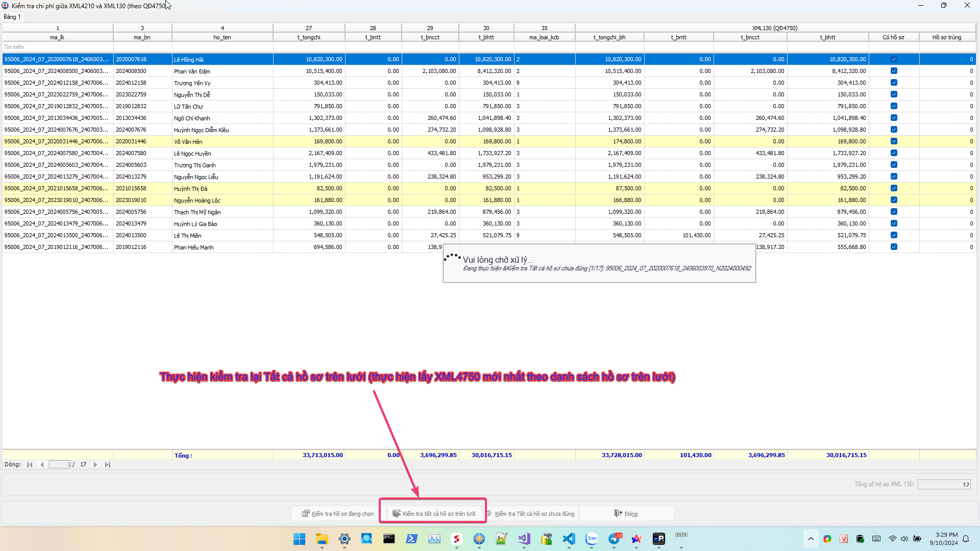
Task: Expand the system tray hidden icons chevron
Action: [x=811, y=539]
